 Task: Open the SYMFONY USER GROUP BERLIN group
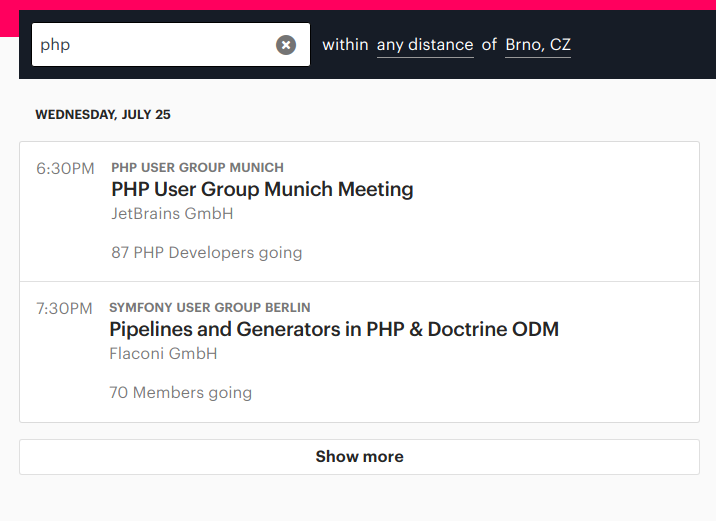click(210, 307)
